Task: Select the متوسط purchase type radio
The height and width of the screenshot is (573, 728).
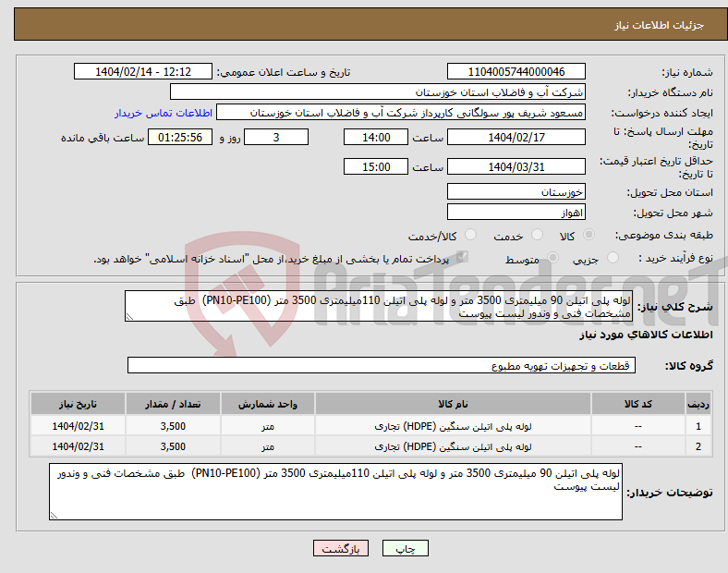Action: click(552, 257)
